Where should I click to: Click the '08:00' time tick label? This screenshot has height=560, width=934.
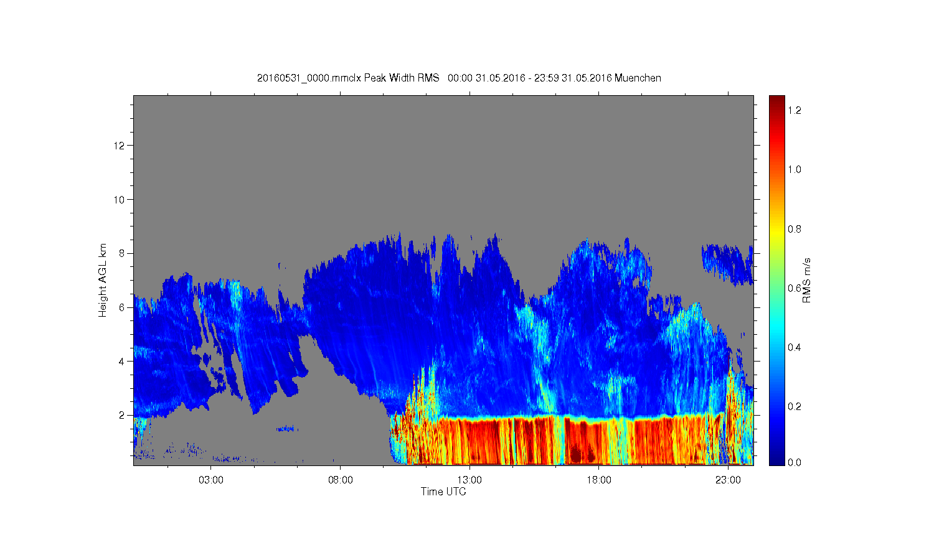340,480
